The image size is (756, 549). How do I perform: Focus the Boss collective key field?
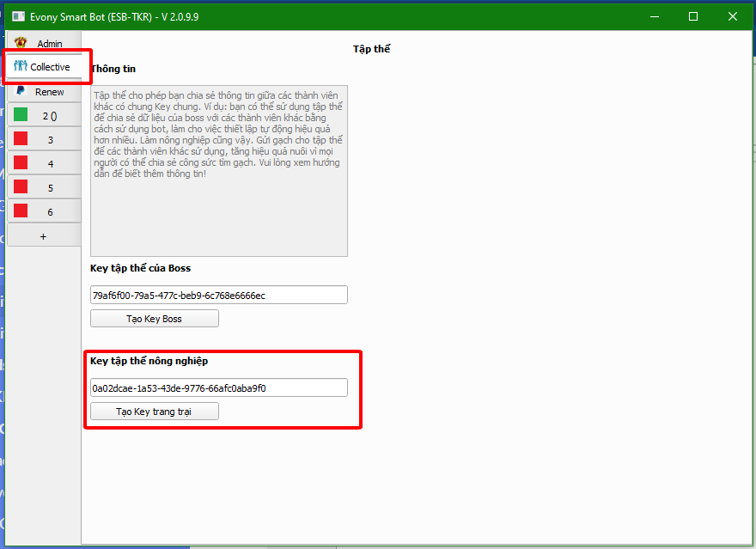[x=218, y=296]
